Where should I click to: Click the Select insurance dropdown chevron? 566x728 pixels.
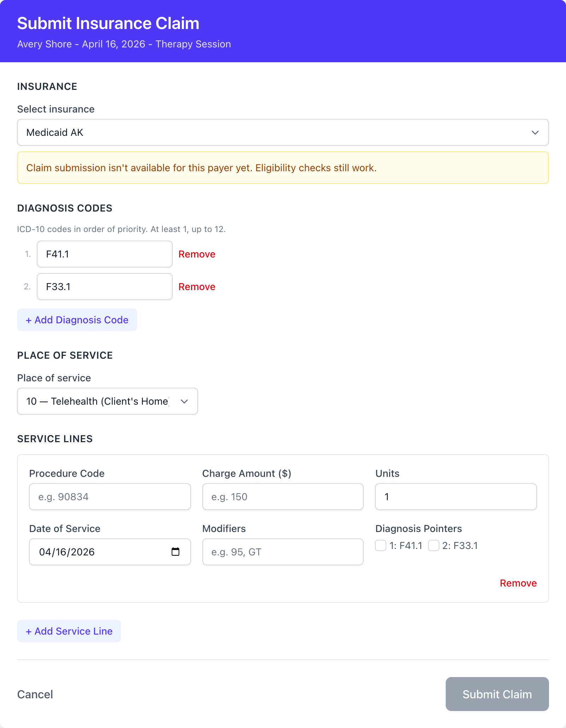pos(535,132)
